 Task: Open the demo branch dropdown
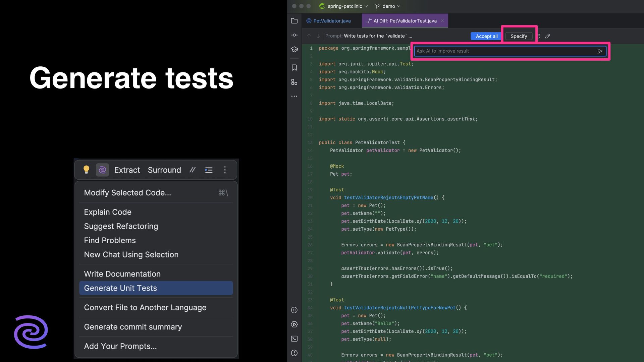point(388,6)
